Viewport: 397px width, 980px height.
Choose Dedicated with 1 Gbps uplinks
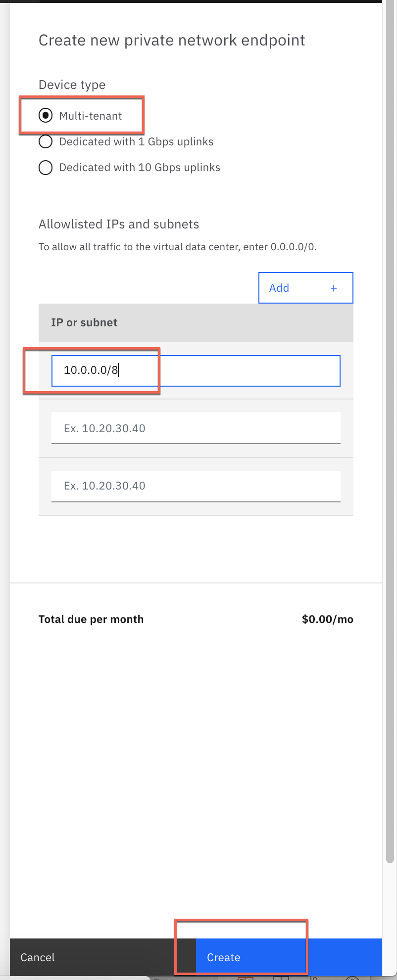(46, 142)
